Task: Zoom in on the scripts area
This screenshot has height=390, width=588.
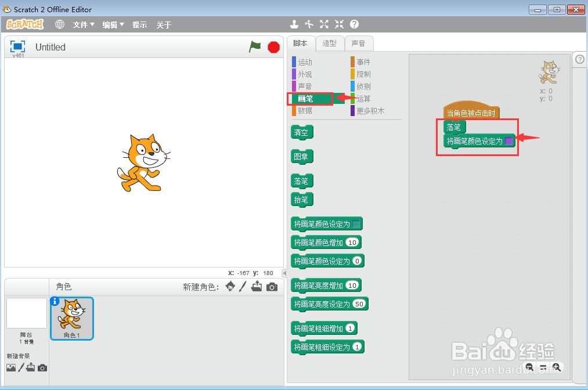Action: click(556, 367)
